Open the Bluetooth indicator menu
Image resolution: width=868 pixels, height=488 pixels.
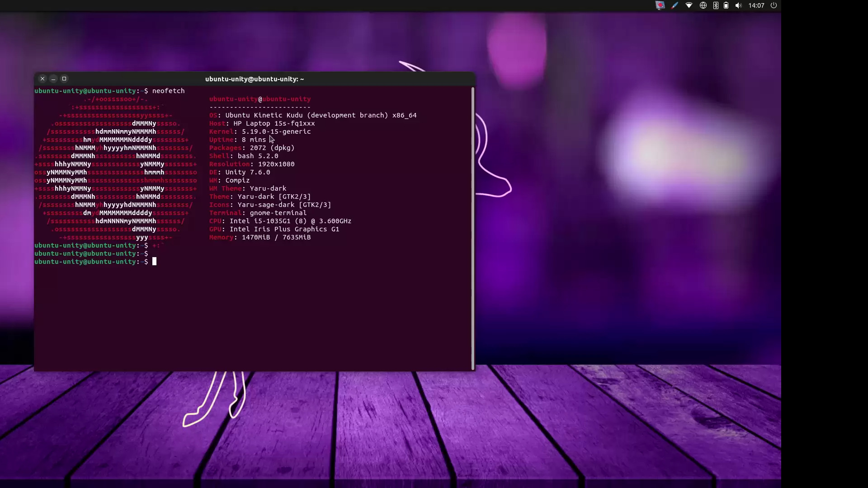[x=716, y=5]
